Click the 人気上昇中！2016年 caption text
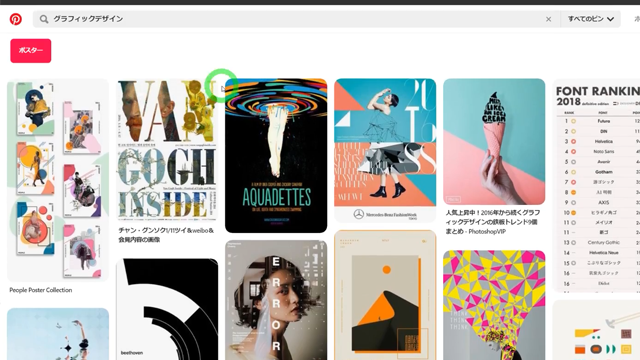Screen dimensions: 640x360 tap(493, 222)
